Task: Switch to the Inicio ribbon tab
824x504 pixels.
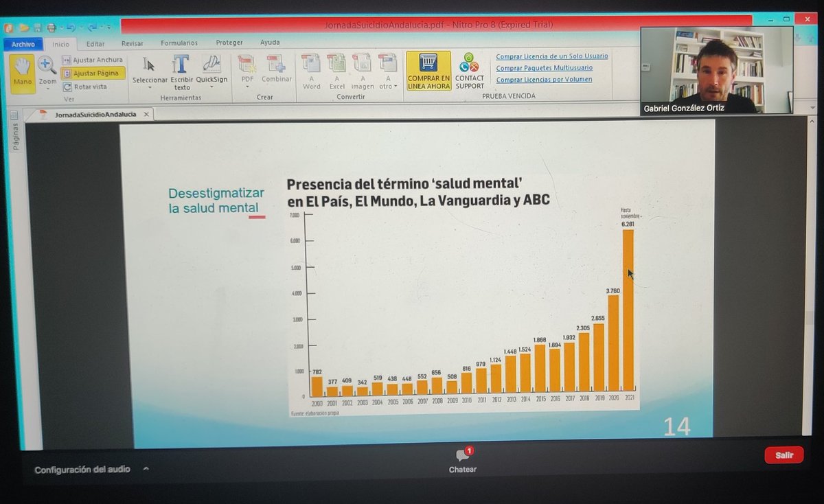Action: [x=61, y=44]
